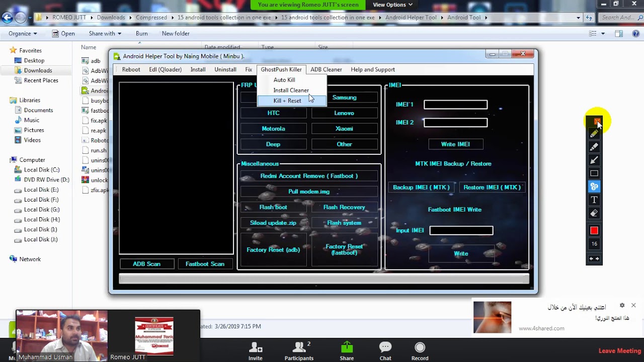This screenshot has width=644, height=362.
Task: Click the Xiaomi FRP button
Action: [344, 129]
